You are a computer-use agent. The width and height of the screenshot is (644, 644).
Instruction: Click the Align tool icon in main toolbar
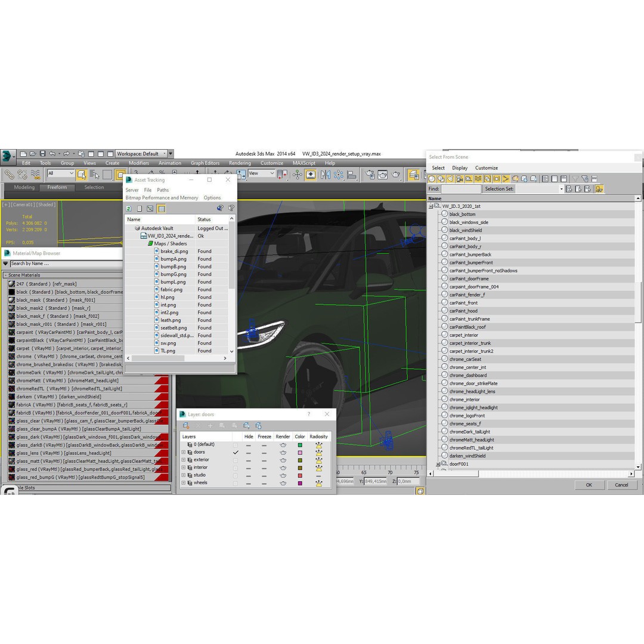pyautogui.click(x=352, y=175)
